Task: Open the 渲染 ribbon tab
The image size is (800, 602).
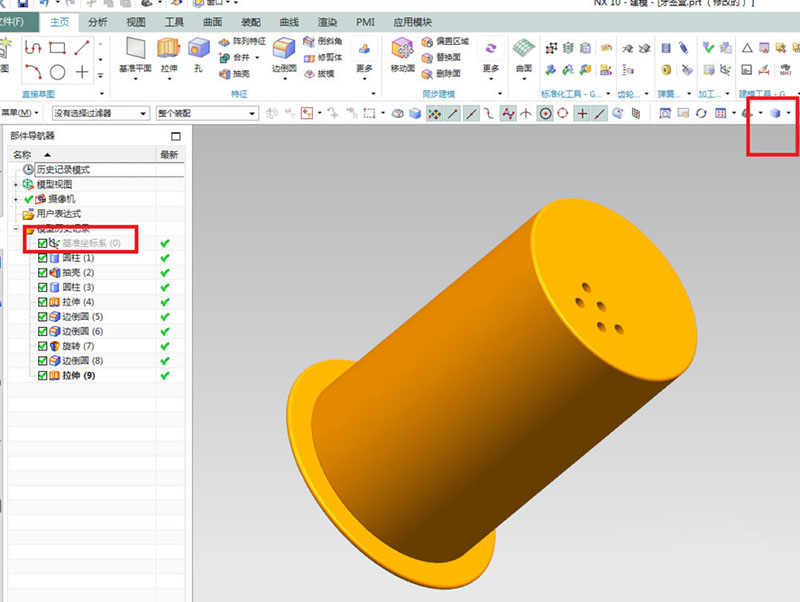Action: pyautogui.click(x=327, y=22)
